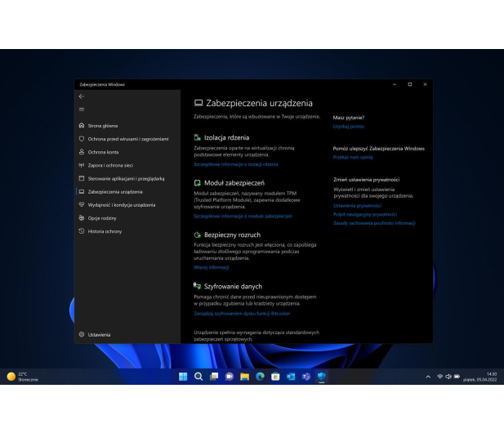
Task: Click the Izolacja rdzenia heading
Action: coord(226,137)
